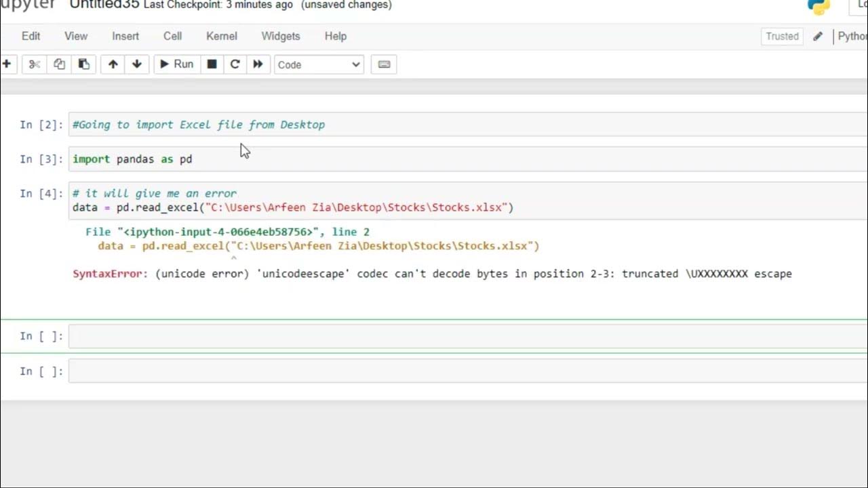Open the Insert menu
Image resolution: width=868 pixels, height=488 pixels.
point(125,36)
